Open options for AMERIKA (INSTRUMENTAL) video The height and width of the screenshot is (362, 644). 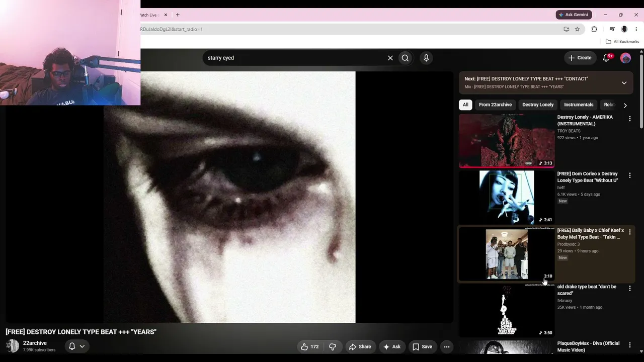coord(629,119)
